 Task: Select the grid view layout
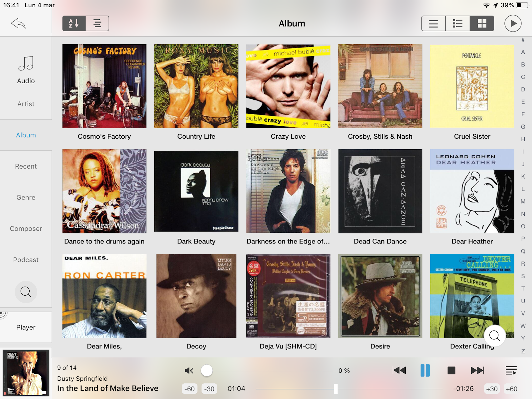[482, 23]
